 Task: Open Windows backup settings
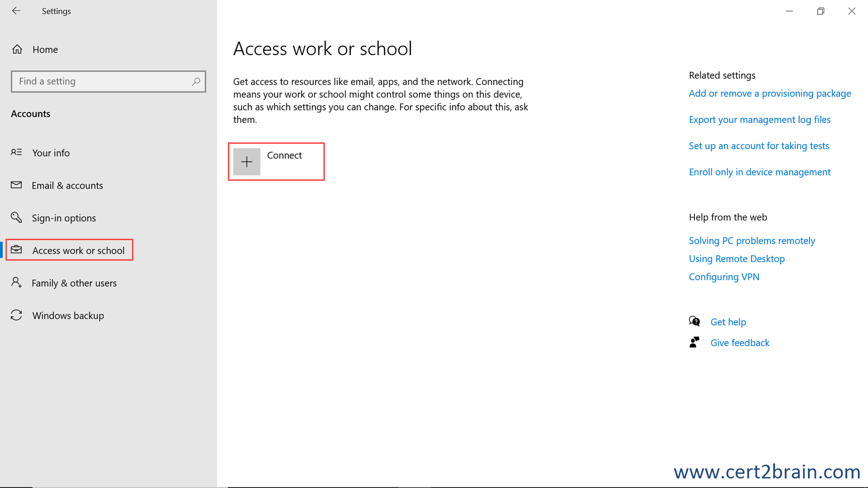click(68, 315)
